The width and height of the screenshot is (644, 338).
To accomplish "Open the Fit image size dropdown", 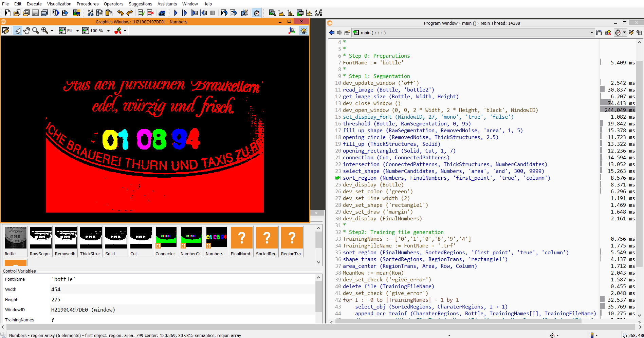I will pyautogui.click(x=77, y=31).
